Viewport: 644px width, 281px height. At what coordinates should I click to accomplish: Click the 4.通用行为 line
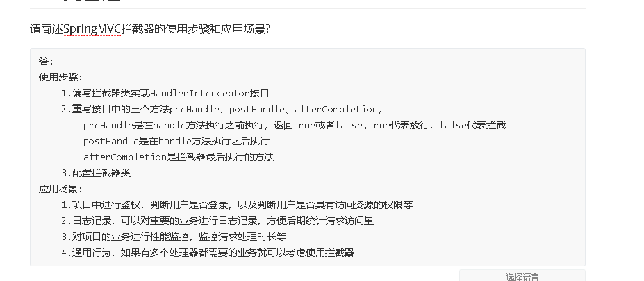[207, 253]
